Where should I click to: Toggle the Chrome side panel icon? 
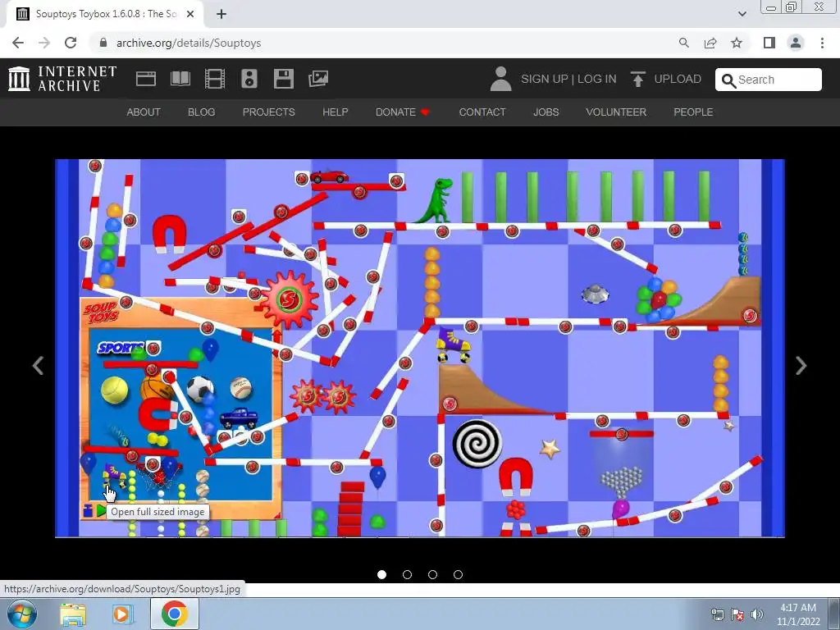(x=769, y=43)
